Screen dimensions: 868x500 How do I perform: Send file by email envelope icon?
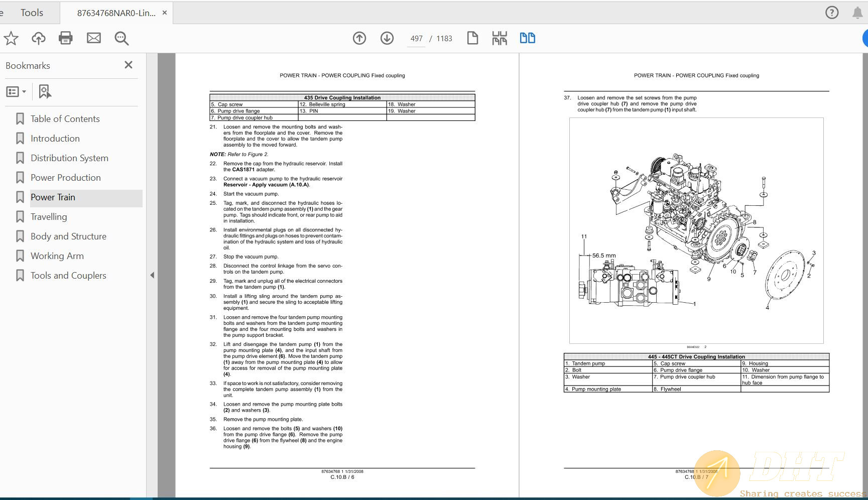(94, 38)
